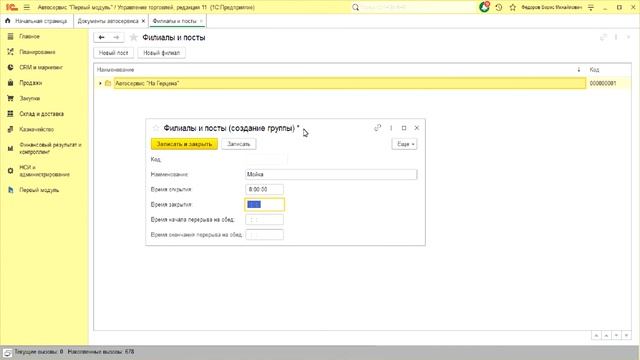640x360 pixels.
Task: Close the Филиалы и посты creation dialog
Action: tap(416, 128)
